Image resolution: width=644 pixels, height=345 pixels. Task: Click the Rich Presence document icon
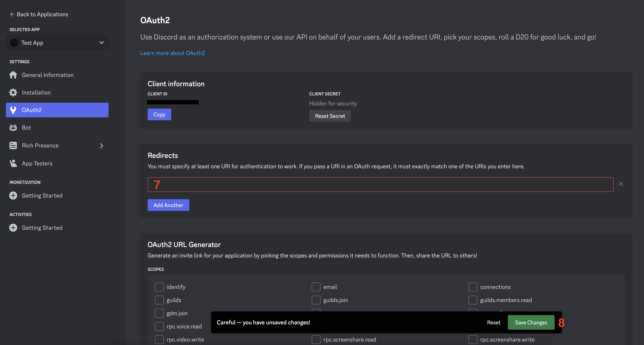pyautogui.click(x=13, y=145)
